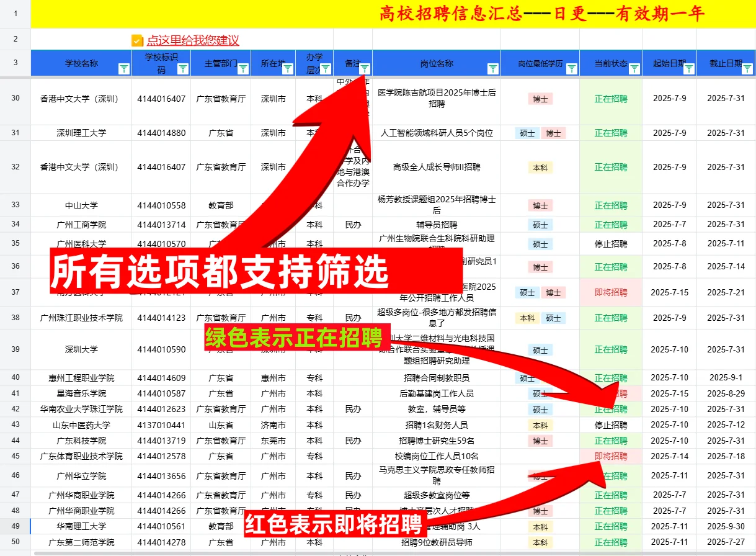This screenshot has height=556, width=756.
Task: Select cell 惠州市
Action: (273, 378)
